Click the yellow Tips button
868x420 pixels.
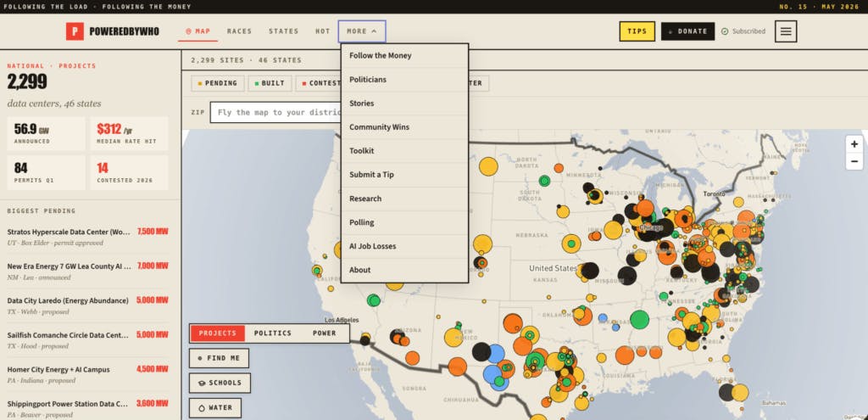637,31
